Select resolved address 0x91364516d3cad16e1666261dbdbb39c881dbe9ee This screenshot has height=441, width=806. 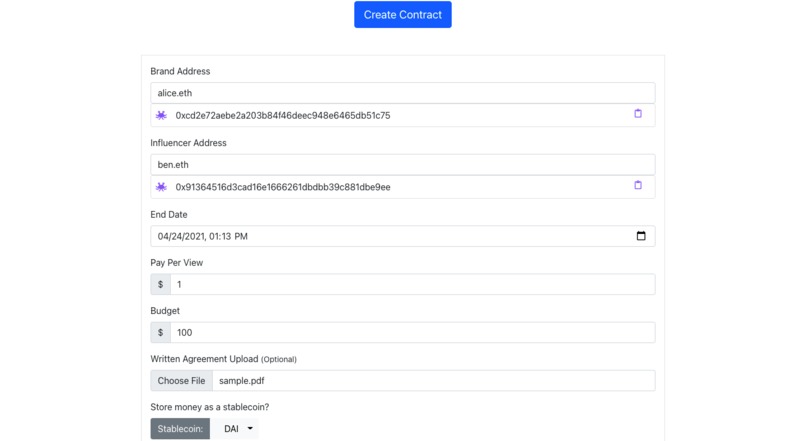point(283,187)
